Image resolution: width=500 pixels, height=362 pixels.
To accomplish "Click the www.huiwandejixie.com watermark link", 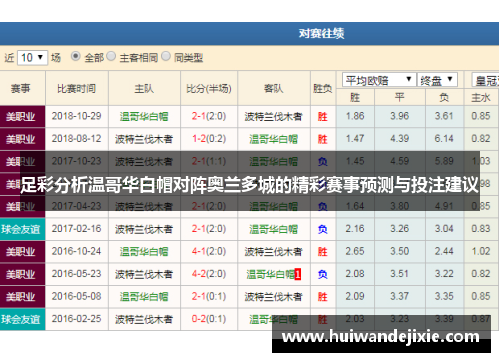I will click(x=381, y=337).
